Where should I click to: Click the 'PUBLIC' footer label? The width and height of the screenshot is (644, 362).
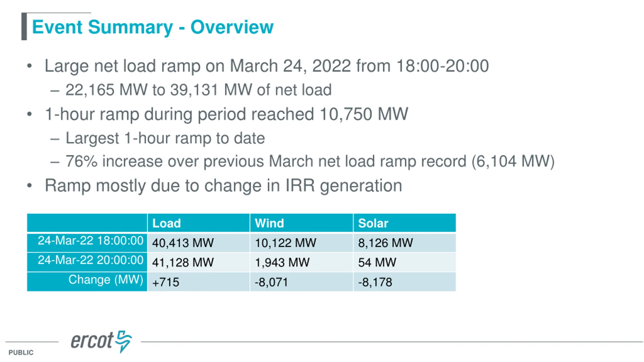pos(21,352)
